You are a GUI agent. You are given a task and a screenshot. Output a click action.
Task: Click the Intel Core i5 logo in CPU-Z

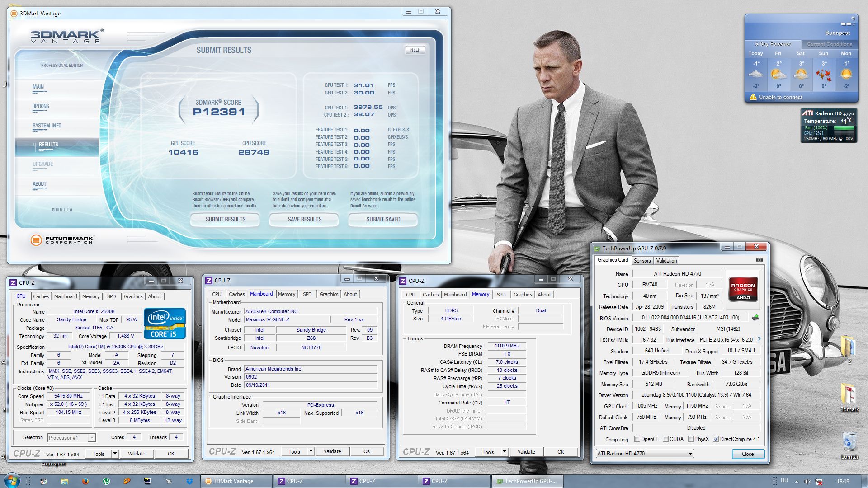pos(165,324)
